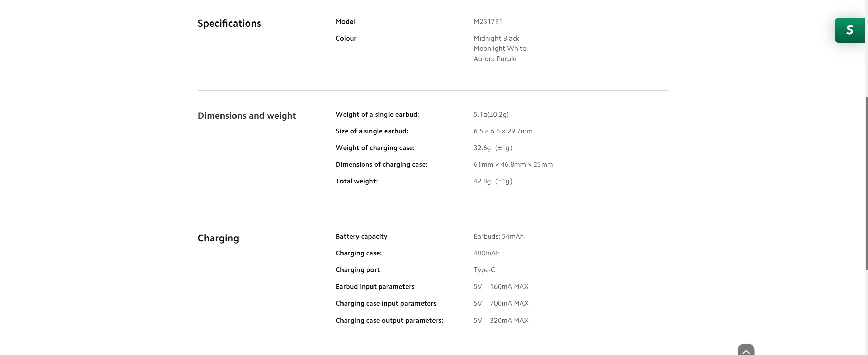Click the 480mAh charging case value
The image size is (868, 355).
[486, 253]
